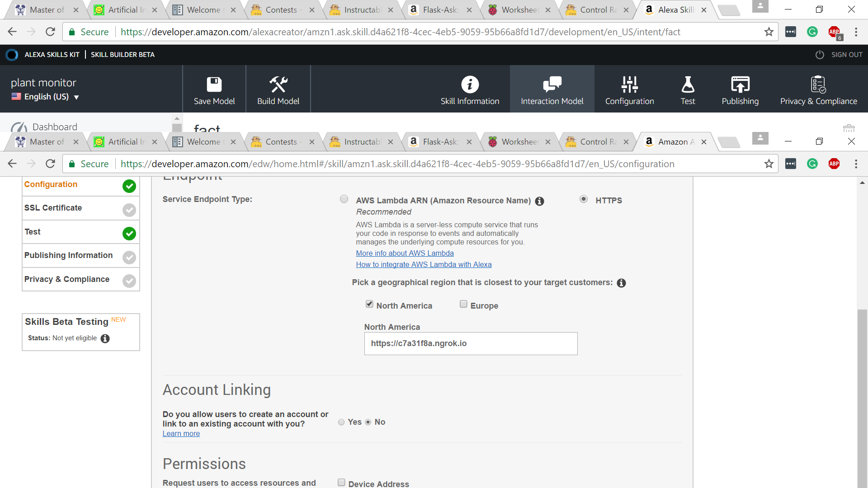868x488 pixels.
Task: Enable the Europe region checkbox
Action: pyautogui.click(x=463, y=304)
